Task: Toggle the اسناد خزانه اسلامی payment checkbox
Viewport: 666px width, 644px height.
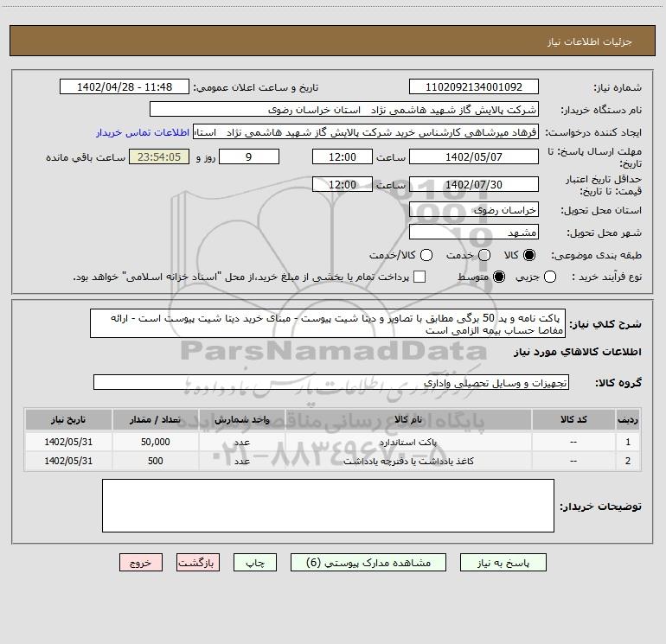Action: 419,277
